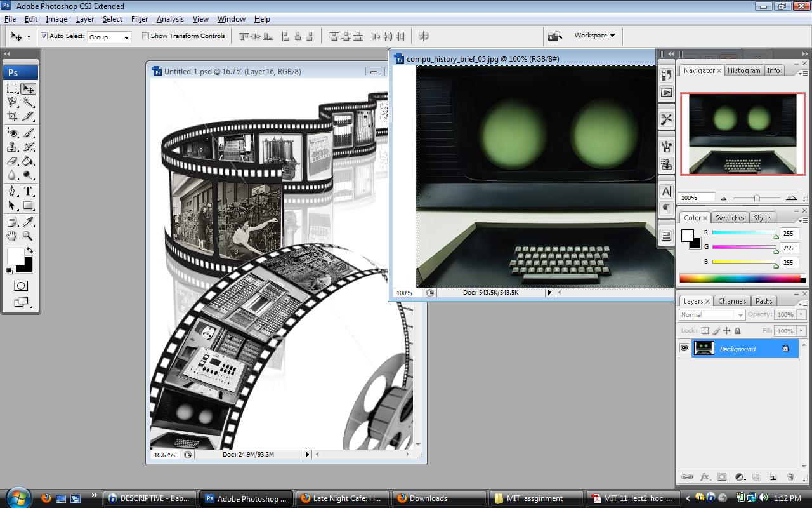Screen dimensions: 812x508
Task: Click the Navigator preview thumbnail
Action: click(x=742, y=134)
